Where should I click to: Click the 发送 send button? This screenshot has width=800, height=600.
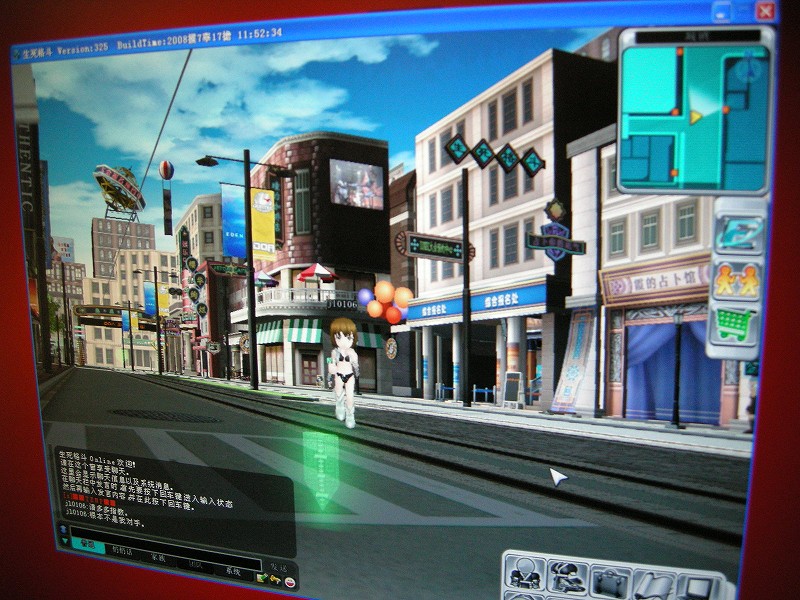click(x=278, y=567)
